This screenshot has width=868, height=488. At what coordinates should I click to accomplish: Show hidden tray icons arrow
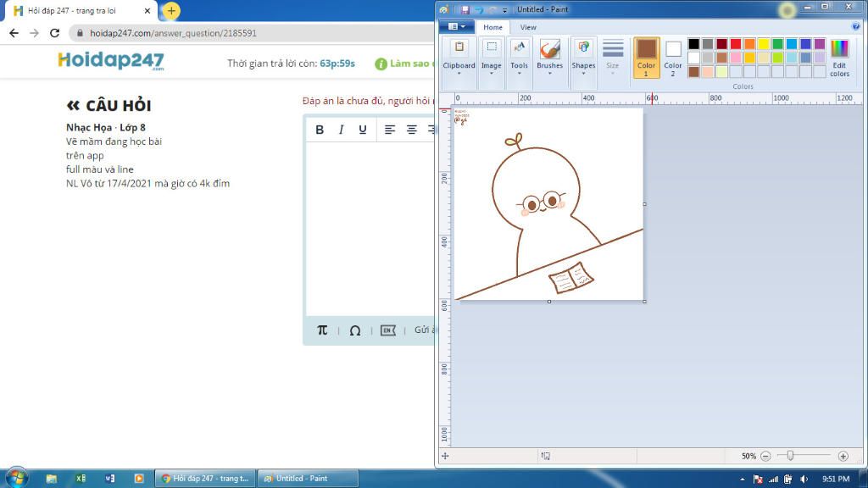[742, 480]
